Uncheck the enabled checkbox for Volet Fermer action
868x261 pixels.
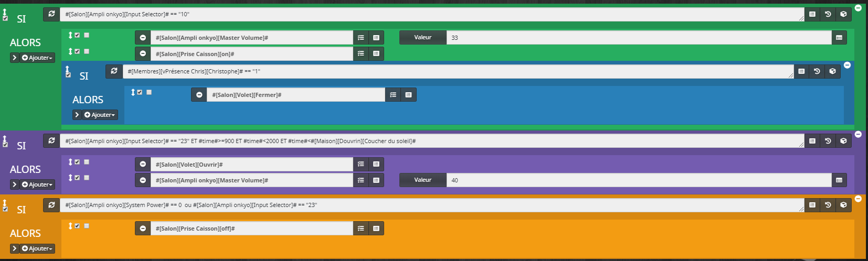[x=140, y=92]
